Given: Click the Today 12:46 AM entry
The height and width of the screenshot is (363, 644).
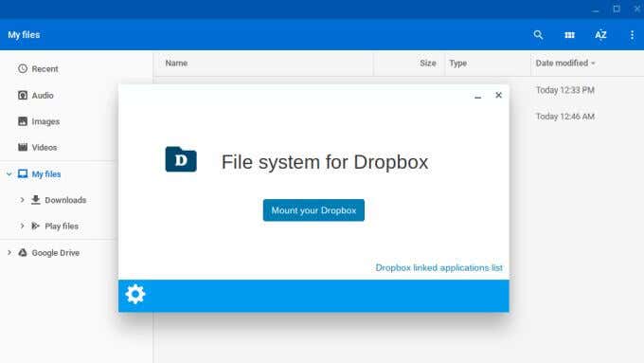Looking at the screenshot, I should [x=564, y=117].
